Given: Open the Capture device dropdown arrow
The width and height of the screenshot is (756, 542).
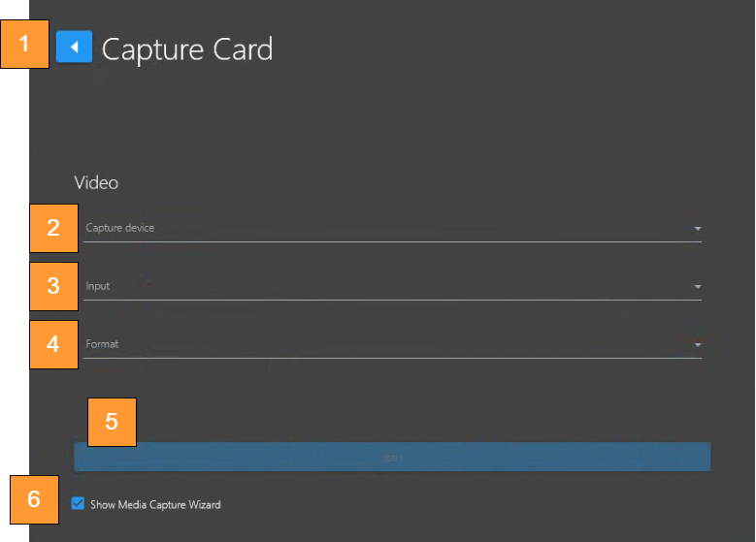Looking at the screenshot, I should pos(697,229).
